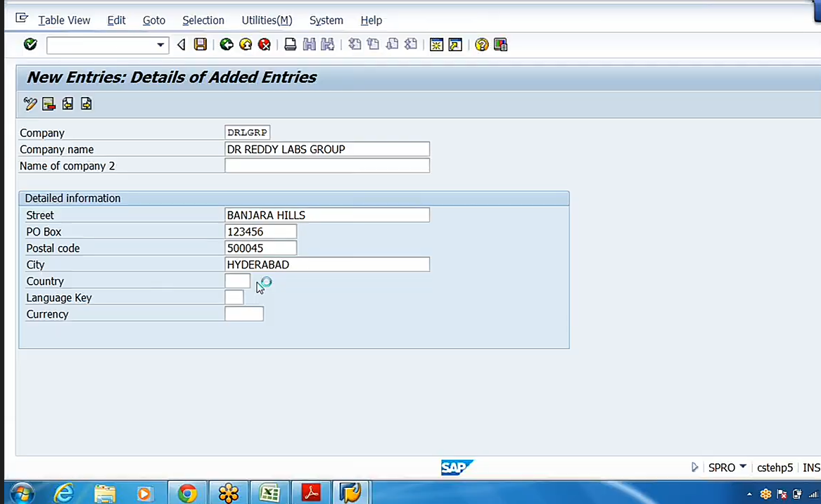Image resolution: width=821 pixels, height=504 pixels.
Task: Show hidden system tray icons arrow
Action: pos(749,494)
